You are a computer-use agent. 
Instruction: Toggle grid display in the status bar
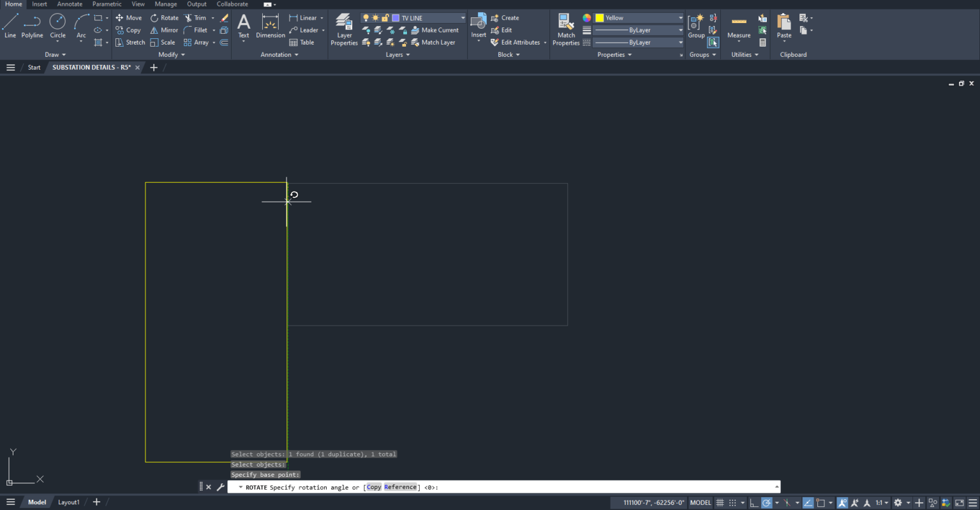click(x=720, y=503)
